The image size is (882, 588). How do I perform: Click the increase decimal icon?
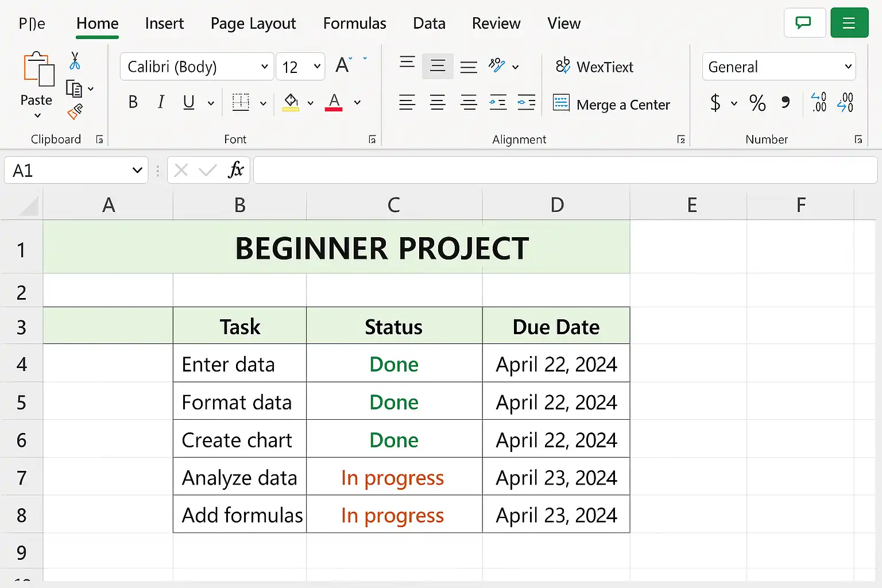[819, 102]
